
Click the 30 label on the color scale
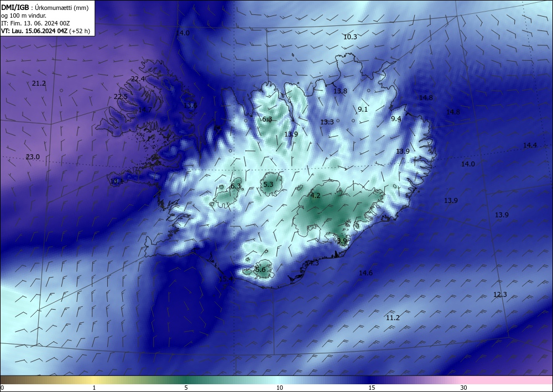(x=463, y=388)
